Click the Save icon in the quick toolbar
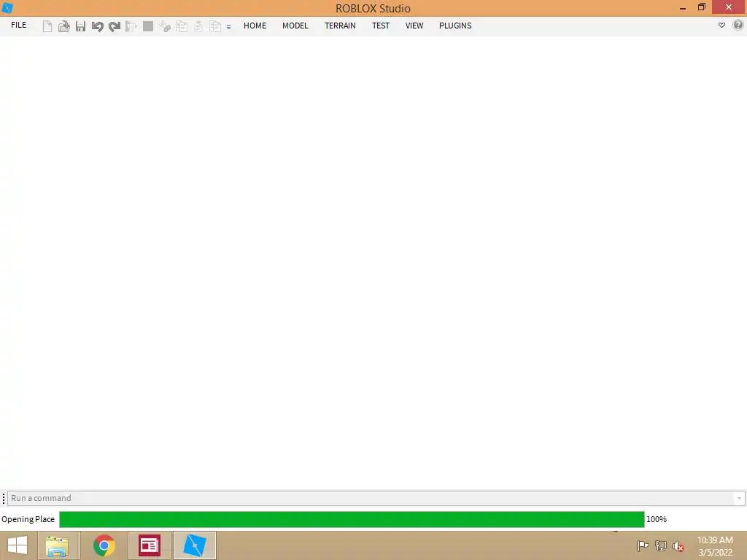Screen dimensions: 747x560 (80, 26)
